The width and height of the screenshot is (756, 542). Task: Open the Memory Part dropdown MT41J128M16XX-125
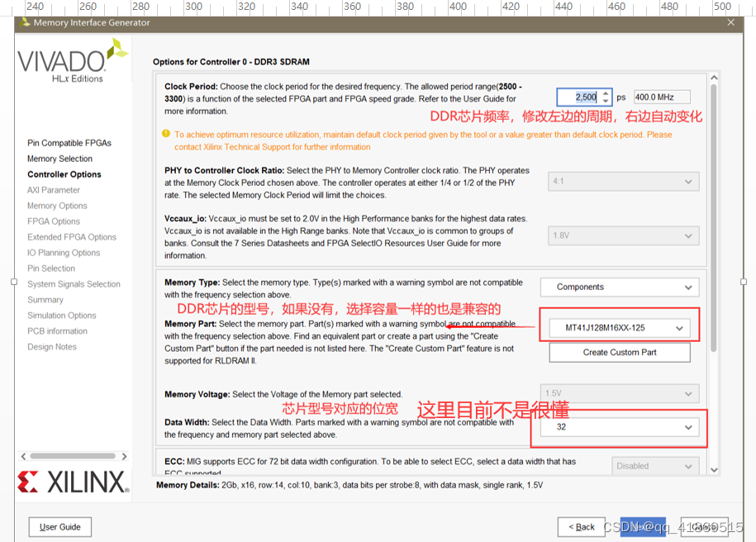coord(619,327)
